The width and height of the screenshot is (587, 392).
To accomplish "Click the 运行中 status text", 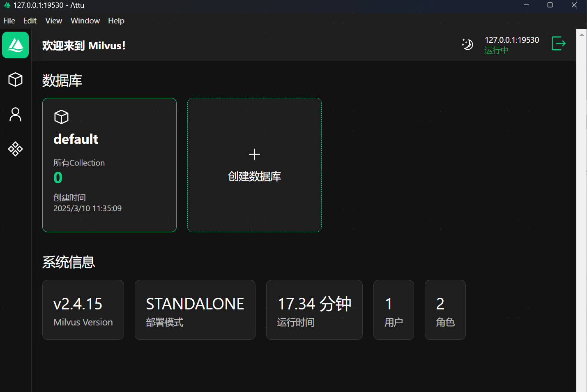I will [x=497, y=50].
